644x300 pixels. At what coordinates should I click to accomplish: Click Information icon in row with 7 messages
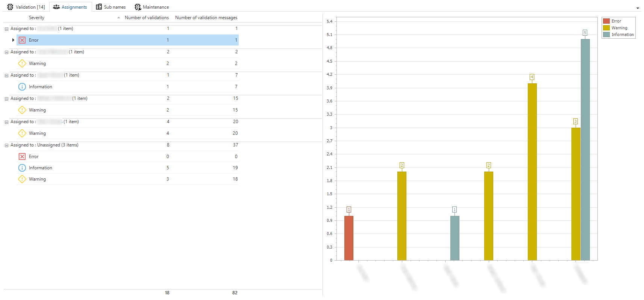point(22,87)
